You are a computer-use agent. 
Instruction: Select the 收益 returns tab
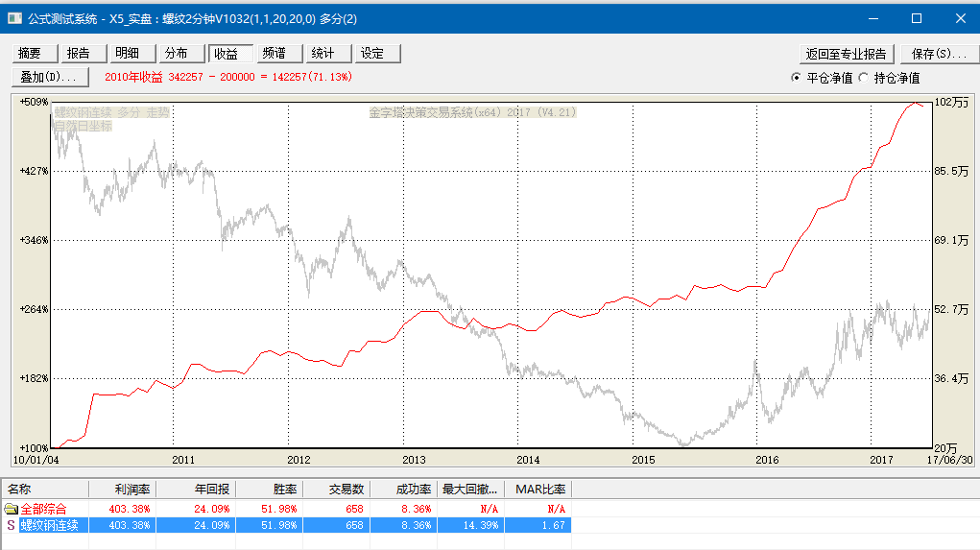(230, 54)
